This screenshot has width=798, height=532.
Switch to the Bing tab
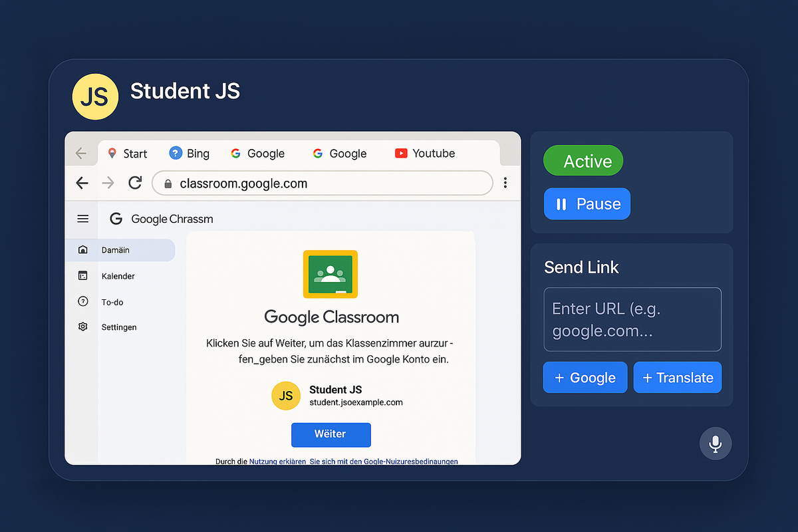click(190, 154)
